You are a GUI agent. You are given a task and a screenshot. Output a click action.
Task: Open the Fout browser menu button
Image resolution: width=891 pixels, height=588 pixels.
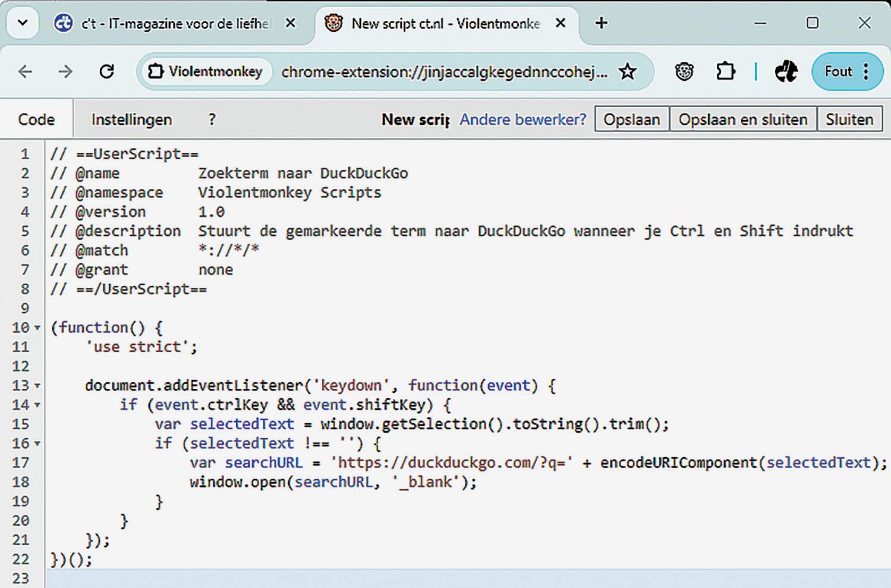coord(847,72)
